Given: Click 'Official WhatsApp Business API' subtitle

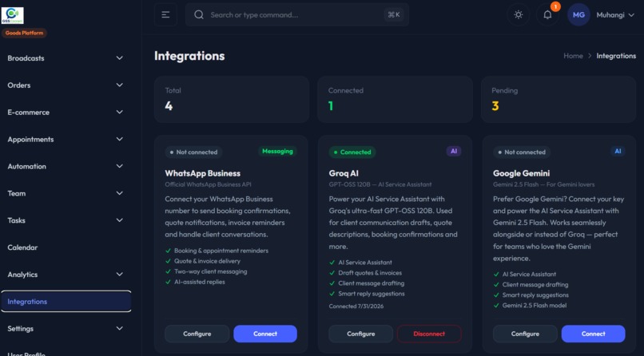Looking at the screenshot, I should 208,184.
